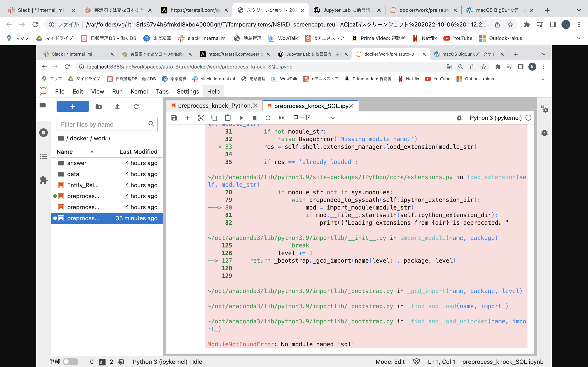
Task: Paste cells from the clipboard
Action: point(228,118)
